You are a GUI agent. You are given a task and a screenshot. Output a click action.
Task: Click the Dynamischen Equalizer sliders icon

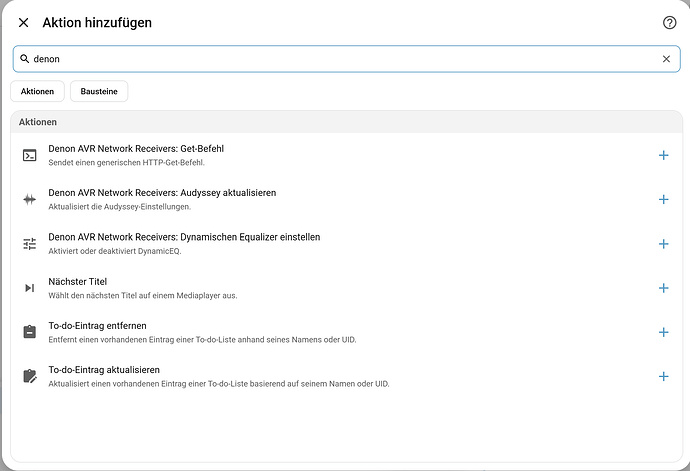coord(29,244)
